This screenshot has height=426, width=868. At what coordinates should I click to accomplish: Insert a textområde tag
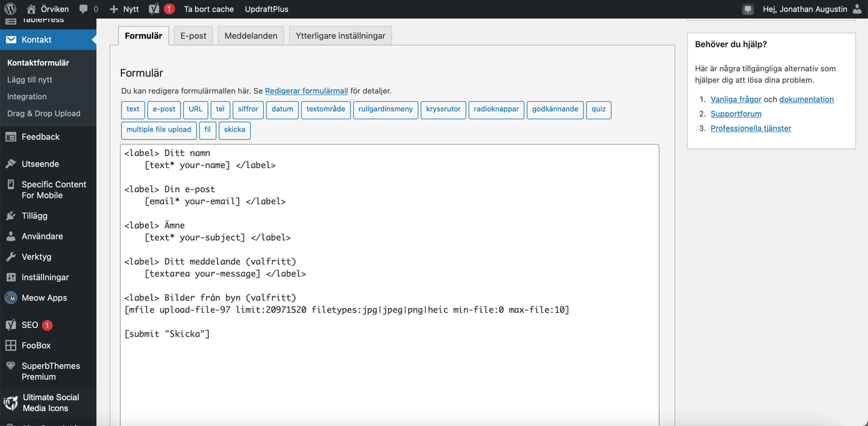pyautogui.click(x=326, y=109)
